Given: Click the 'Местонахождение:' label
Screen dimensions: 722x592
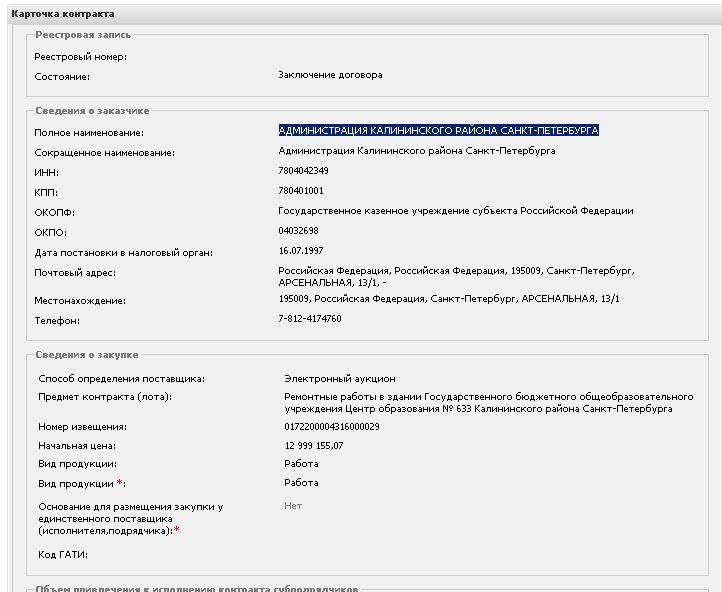Looking at the screenshot, I should tap(80, 301).
